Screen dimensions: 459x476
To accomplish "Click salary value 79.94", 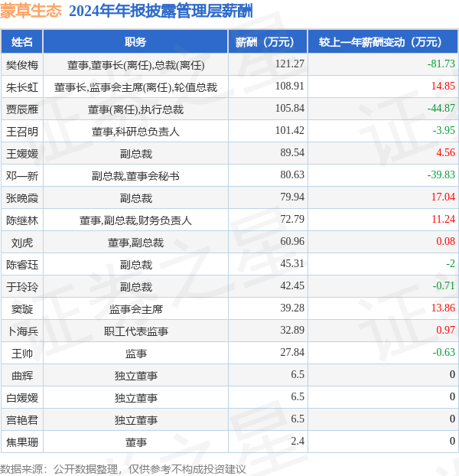I will coord(292,197).
